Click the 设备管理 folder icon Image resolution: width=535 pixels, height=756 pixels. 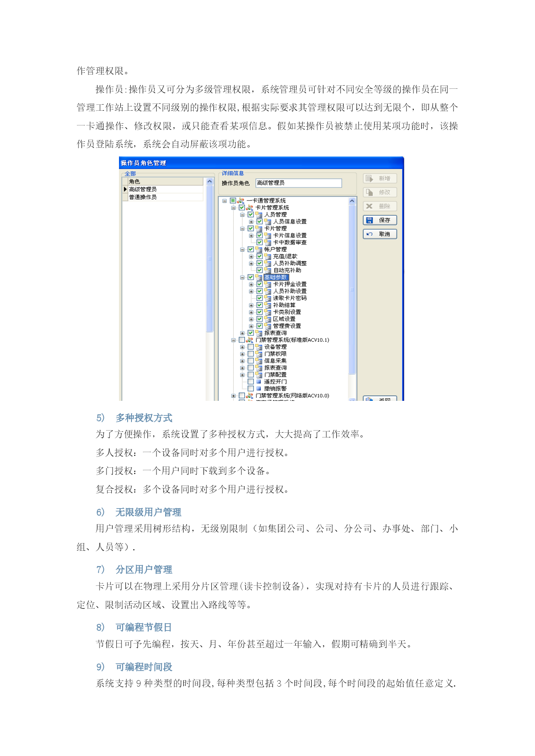point(259,347)
